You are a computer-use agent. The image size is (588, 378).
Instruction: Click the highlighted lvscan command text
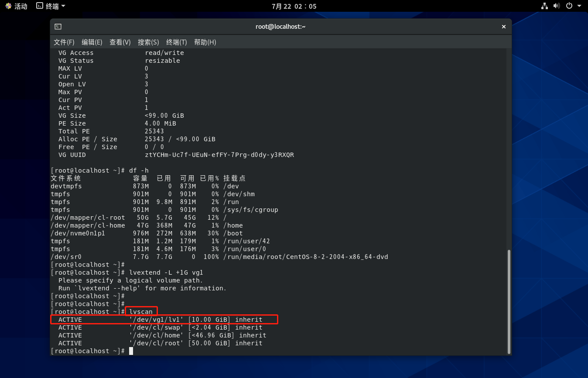coord(141,312)
